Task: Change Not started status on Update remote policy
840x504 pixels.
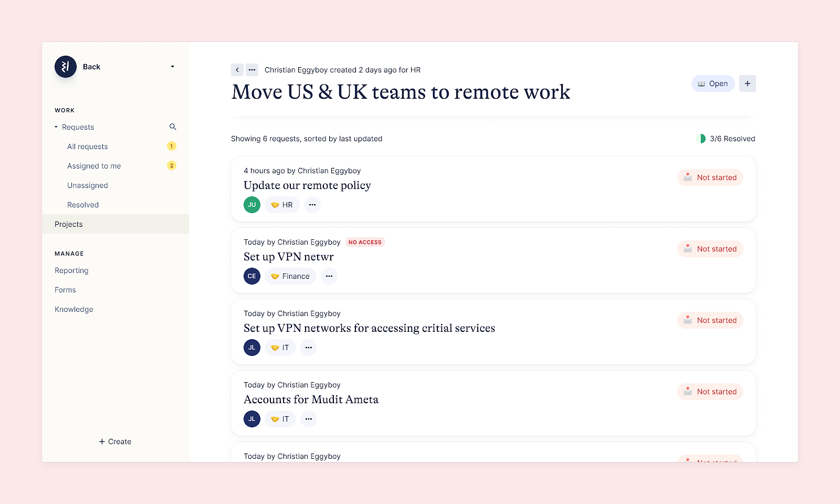Action: pos(710,177)
